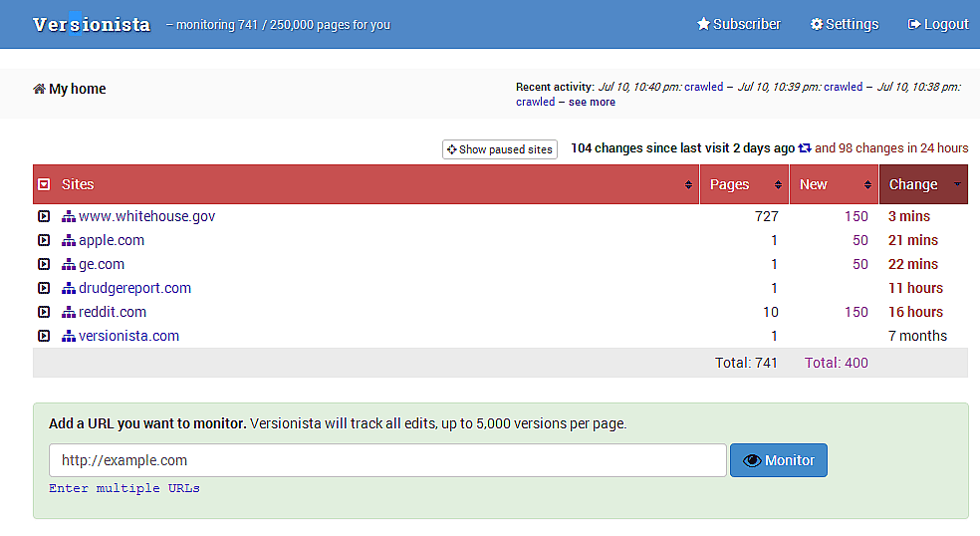
Task: Toggle the select-all box in Sites header
Action: tap(44, 184)
